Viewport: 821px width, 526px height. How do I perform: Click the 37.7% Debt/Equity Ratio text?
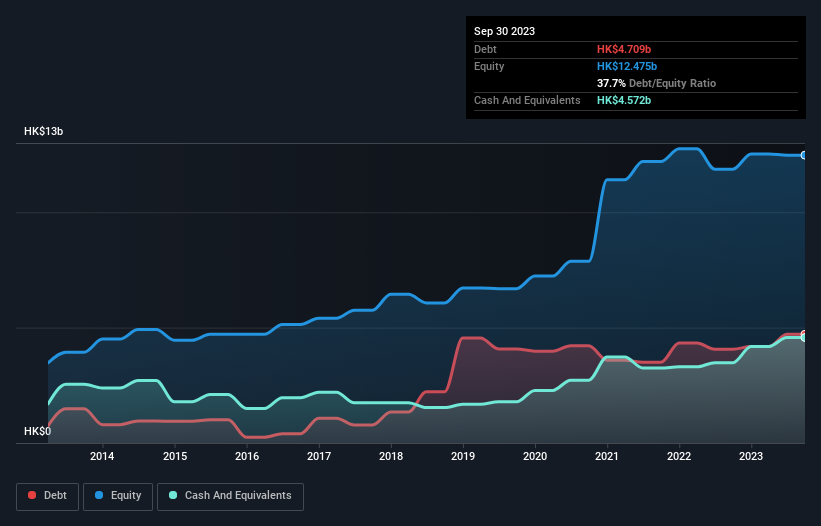pos(656,83)
